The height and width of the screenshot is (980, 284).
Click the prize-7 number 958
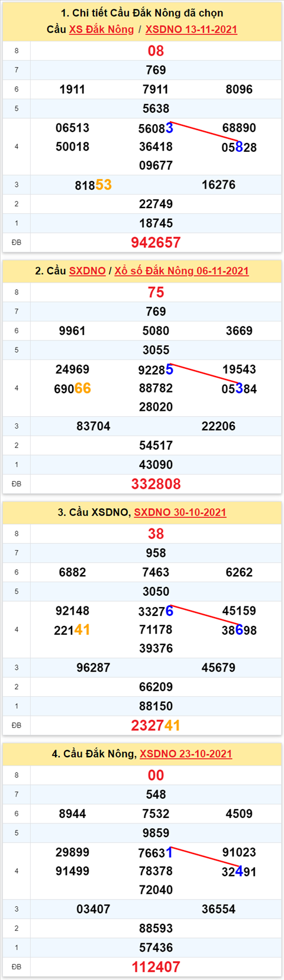(x=156, y=553)
